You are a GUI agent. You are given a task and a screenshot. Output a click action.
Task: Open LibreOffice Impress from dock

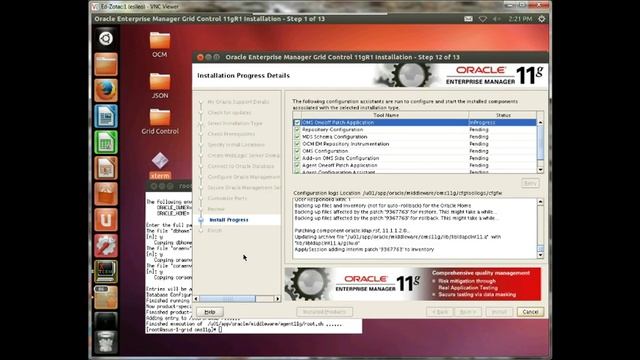tap(106, 168)
